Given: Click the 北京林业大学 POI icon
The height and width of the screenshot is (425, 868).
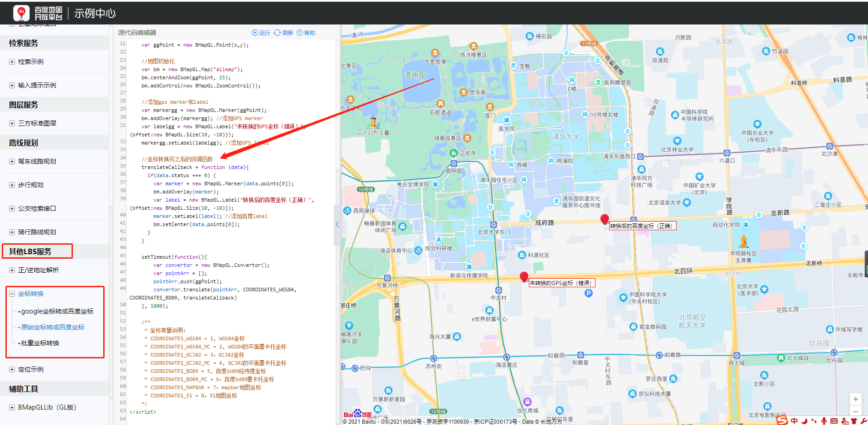Looking at the screenshot, I should (677, 141).
